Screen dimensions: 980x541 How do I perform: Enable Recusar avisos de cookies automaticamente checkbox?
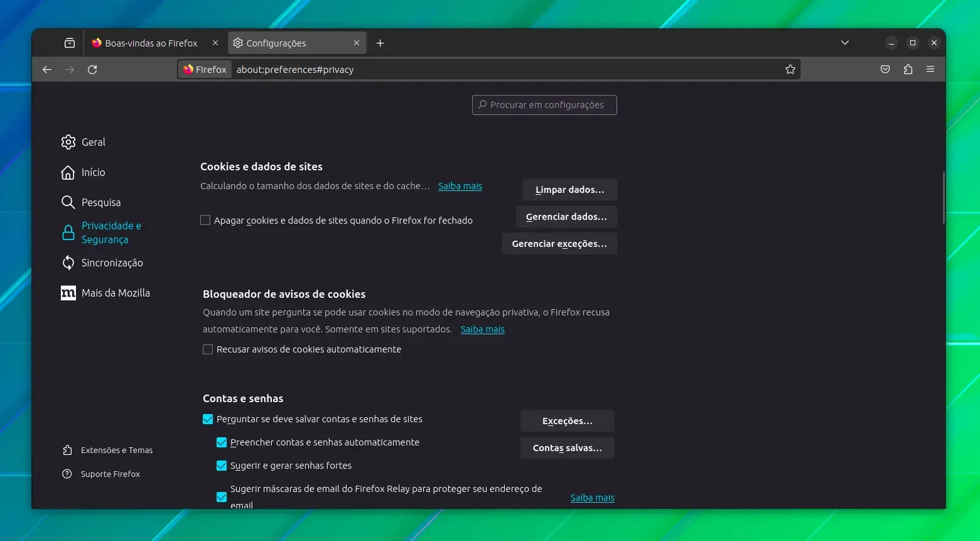(208, 349)
